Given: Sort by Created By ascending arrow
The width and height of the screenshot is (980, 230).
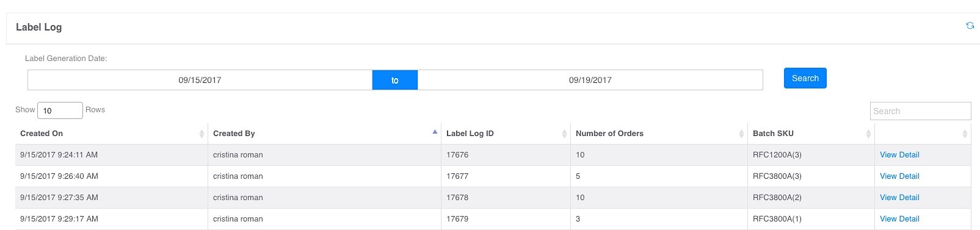Looking at the screenshot, I should click(435, 132).
